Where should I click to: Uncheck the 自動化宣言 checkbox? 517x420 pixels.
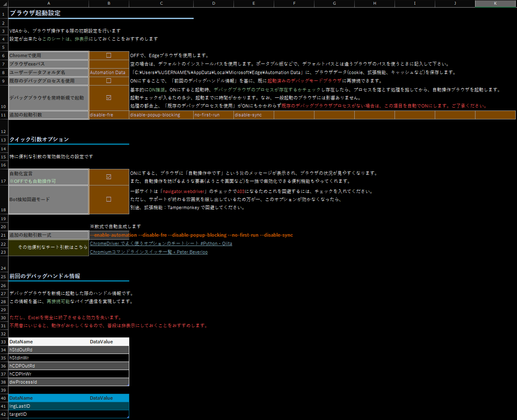[108, 177]
